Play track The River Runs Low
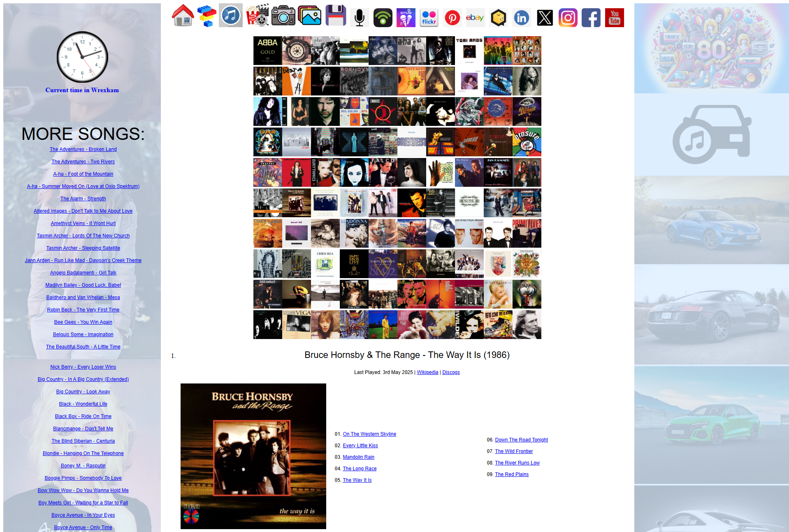Viewport: 789px width, 532px height. pos(517,463)
